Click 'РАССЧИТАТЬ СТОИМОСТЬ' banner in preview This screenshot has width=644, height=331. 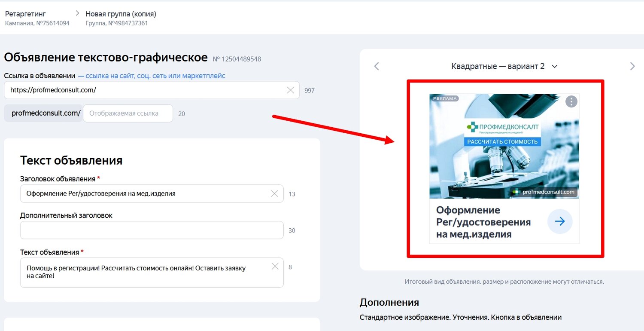[502, 141]
